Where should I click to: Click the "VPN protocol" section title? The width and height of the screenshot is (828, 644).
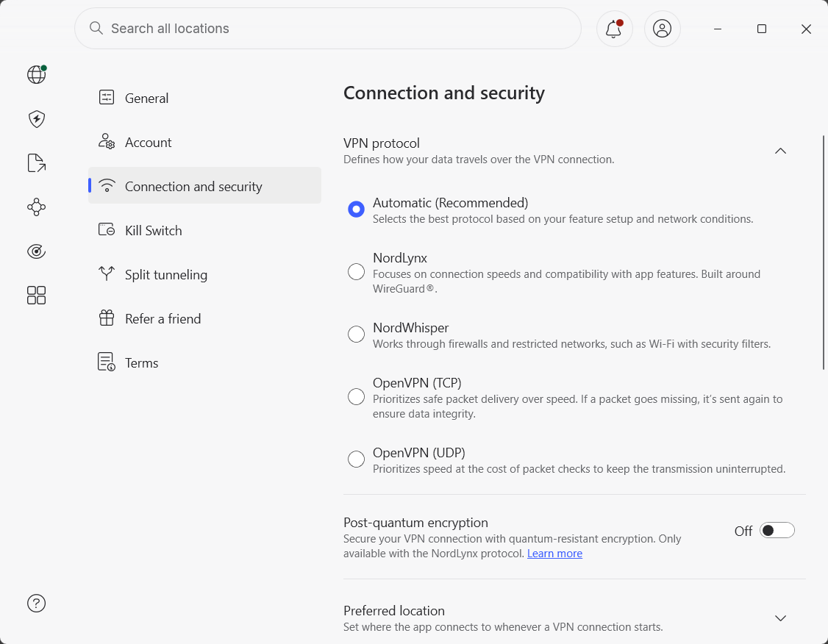[x=381, y=143]
